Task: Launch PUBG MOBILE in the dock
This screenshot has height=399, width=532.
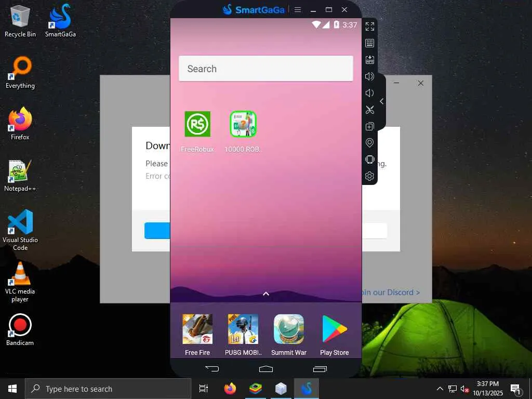Action: pyautogui.click(x=243, y=329)
